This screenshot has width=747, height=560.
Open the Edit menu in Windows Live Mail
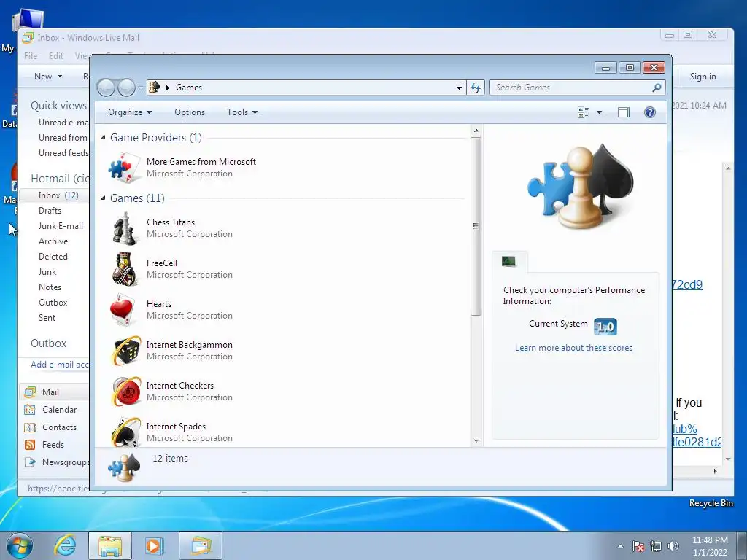pyautogui.click(x=55, y=55)
